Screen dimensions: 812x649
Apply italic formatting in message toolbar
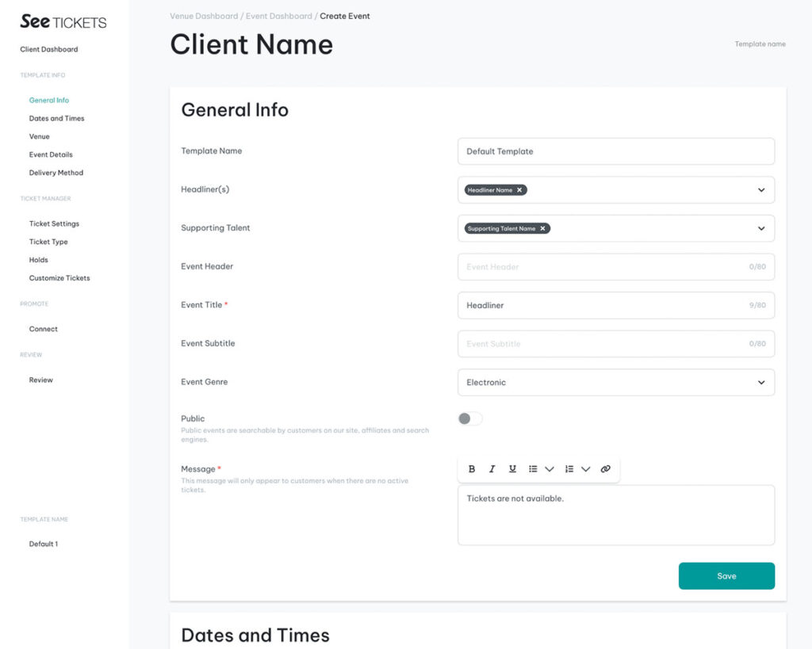[x=492, y=469]
